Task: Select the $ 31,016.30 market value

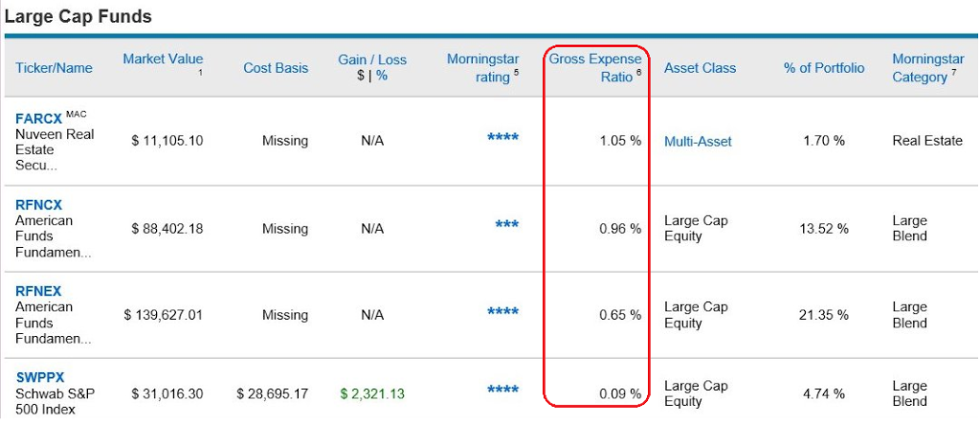Action: point(167,393)
